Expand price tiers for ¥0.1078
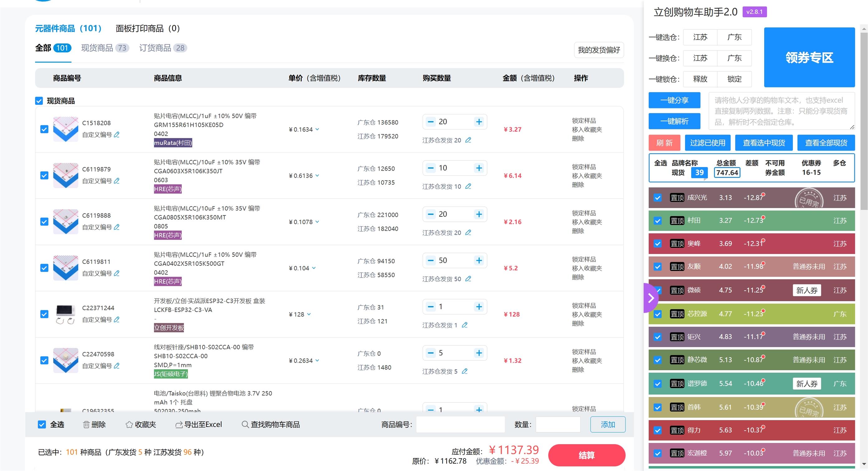The width and height of the screenshot is (868, 471). (317, 221)
